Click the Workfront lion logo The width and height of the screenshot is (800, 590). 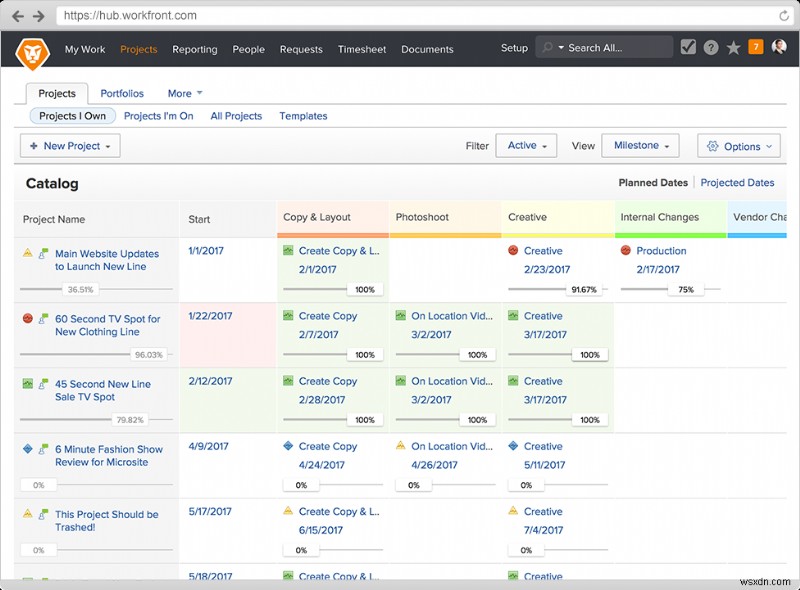click(x=33, y=50)
